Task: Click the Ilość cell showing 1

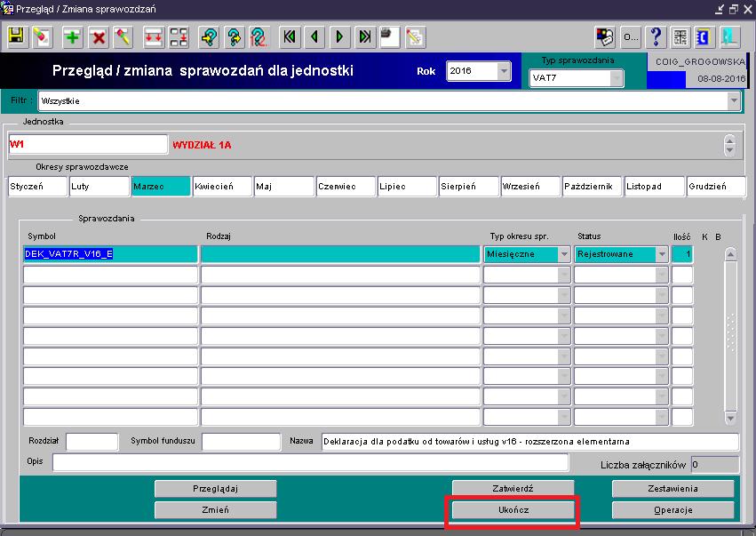Action: pos(682,254)
